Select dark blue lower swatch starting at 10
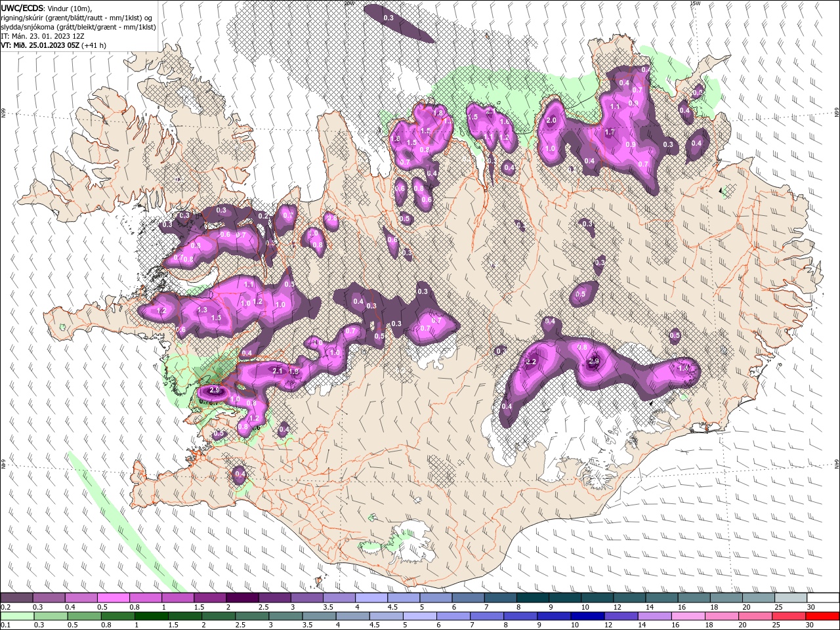This screenshot has height=630, width=840. click(587, 616)
